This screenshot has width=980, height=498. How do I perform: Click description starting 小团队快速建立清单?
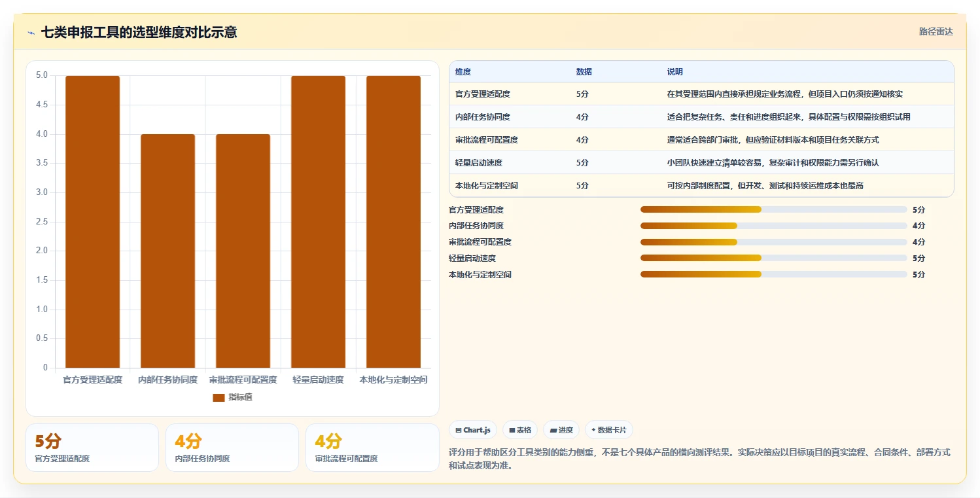(773, 163)
